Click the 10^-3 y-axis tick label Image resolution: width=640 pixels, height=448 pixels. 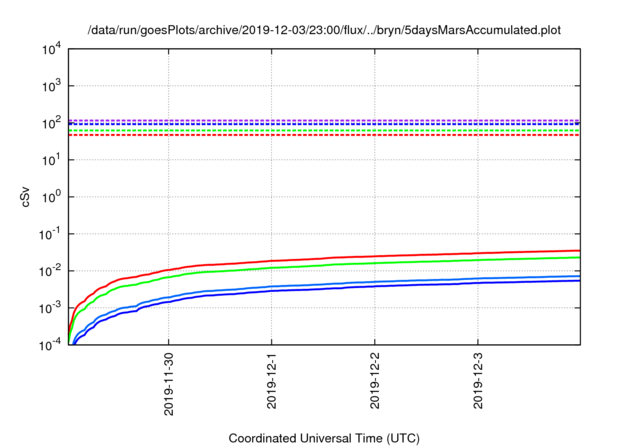pyautogui.click(x=50, y=308)
